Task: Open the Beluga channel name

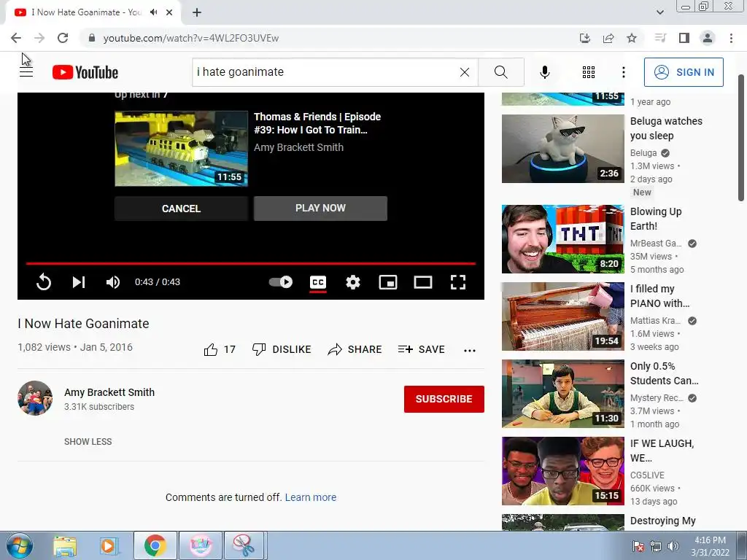Action: 643,153
